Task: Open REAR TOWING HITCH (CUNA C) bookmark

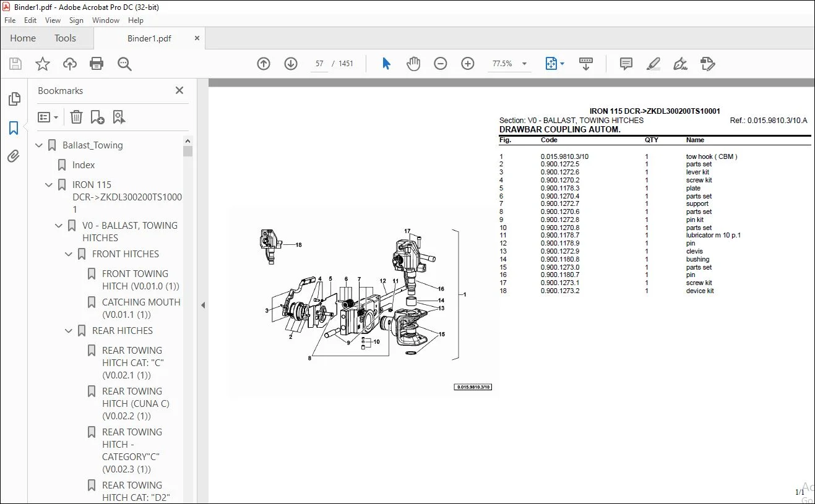Action: click(x=136, y=404)
